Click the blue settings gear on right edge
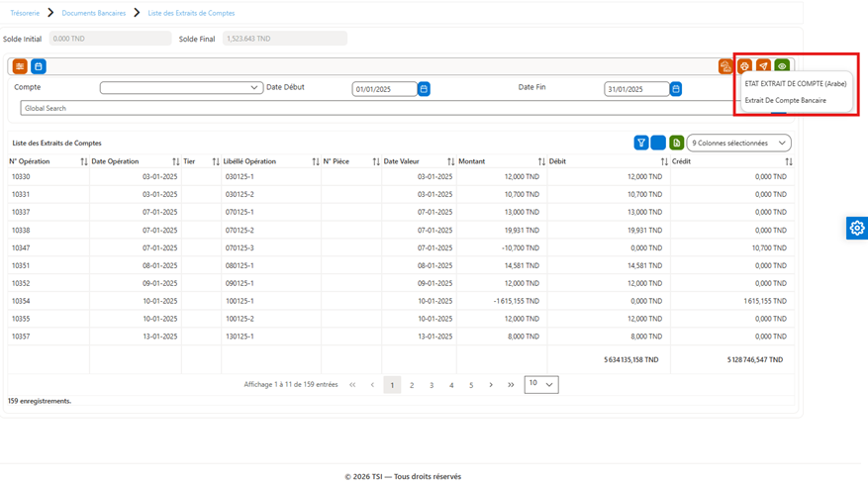Viewport: 868px width, 486px height. (x=857, y=228)
